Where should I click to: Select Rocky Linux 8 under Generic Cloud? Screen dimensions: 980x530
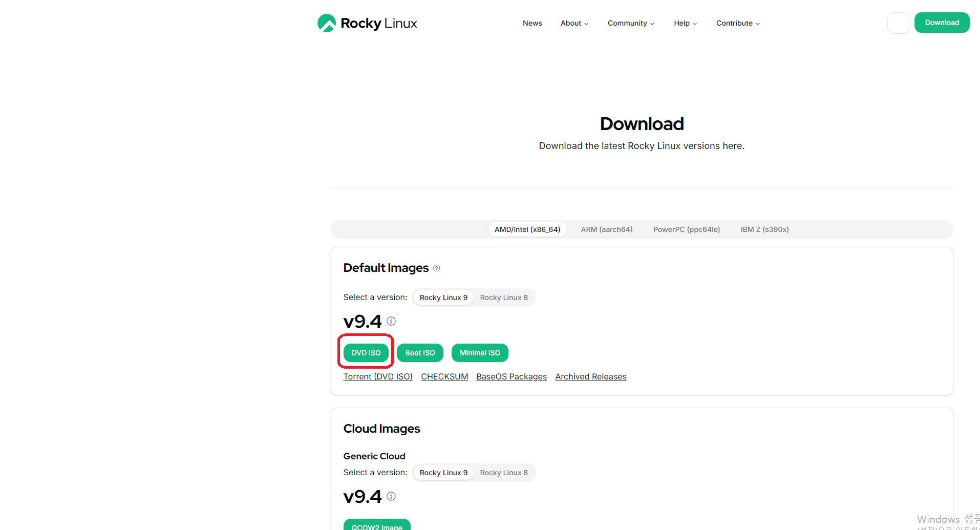[x=504, y=473]
